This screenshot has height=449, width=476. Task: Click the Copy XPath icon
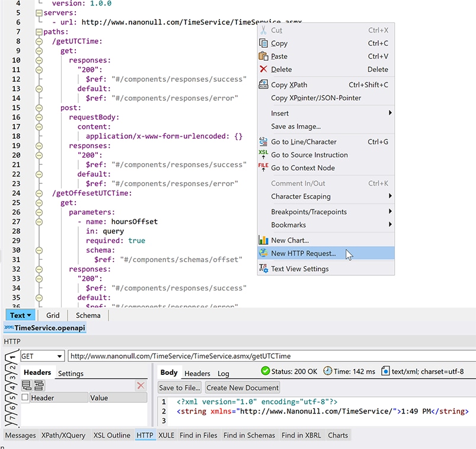(263, 84)
